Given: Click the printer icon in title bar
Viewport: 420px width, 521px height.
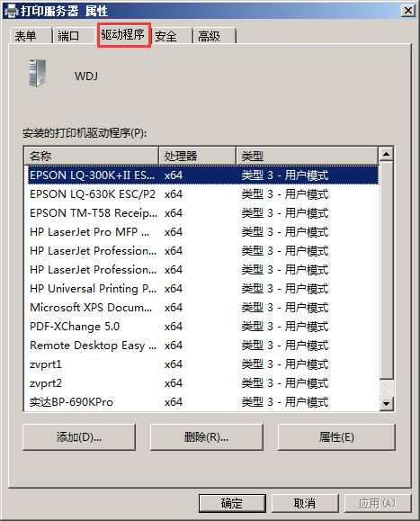Looking at the screenshot, I should pos(12,11).
